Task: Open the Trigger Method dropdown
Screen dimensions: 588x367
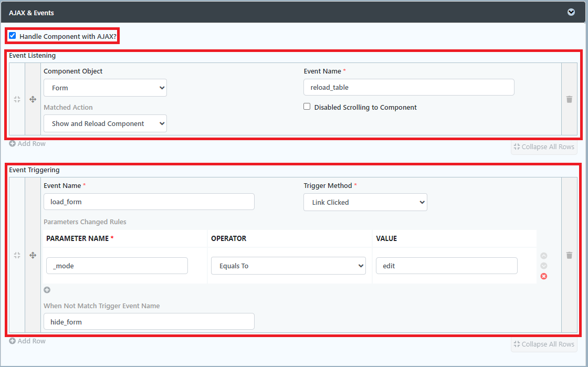Action: [x=365, y=202]
